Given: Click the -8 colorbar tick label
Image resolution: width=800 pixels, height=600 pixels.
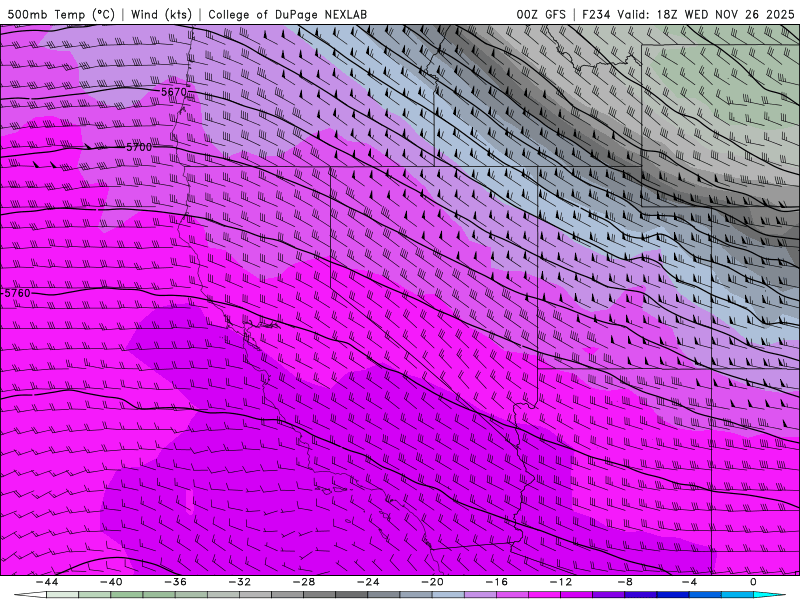Looking at the screenshot, I should point(625,582).
